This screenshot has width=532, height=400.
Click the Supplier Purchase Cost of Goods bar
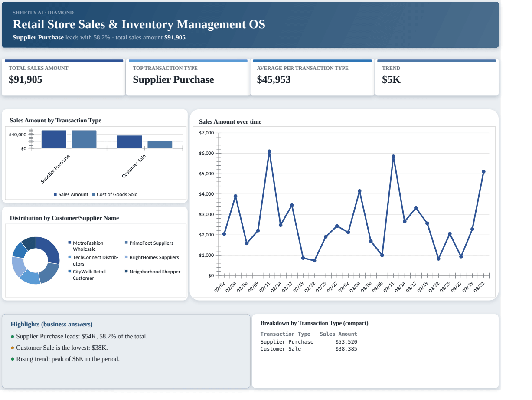(84, 139)
